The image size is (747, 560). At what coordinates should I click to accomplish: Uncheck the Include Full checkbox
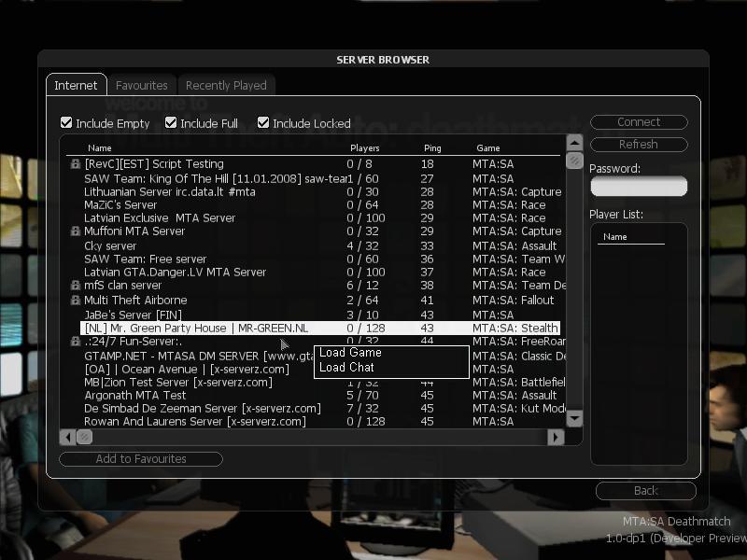click(171, 123)
